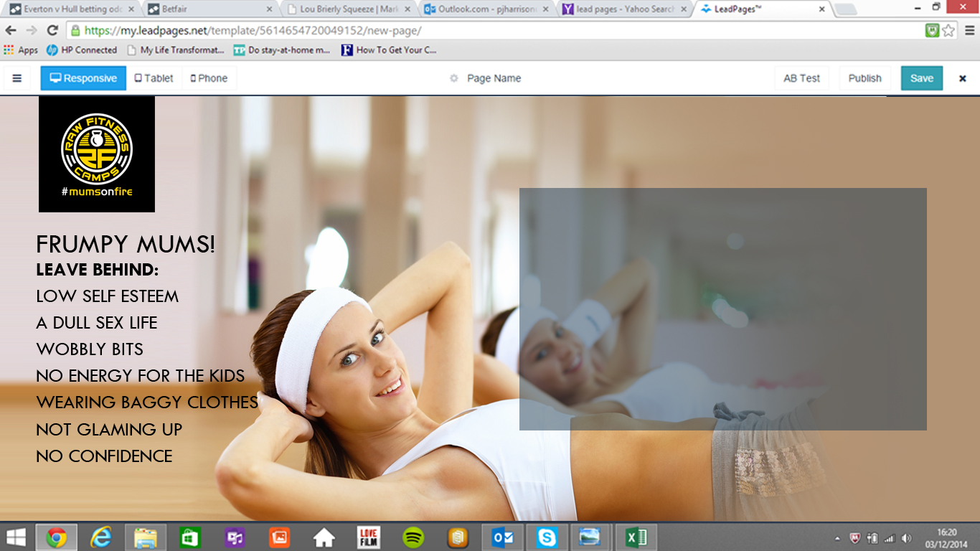
Task: Select the grey translucent box on page
Action: (723, 309)
